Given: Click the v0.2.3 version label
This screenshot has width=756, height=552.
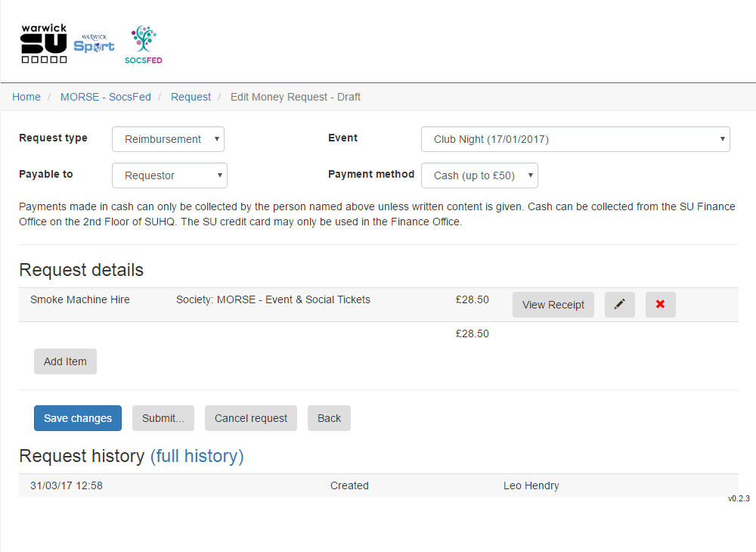Looking at the screenshot, I should pyautogui.click(x=739, y=498).
